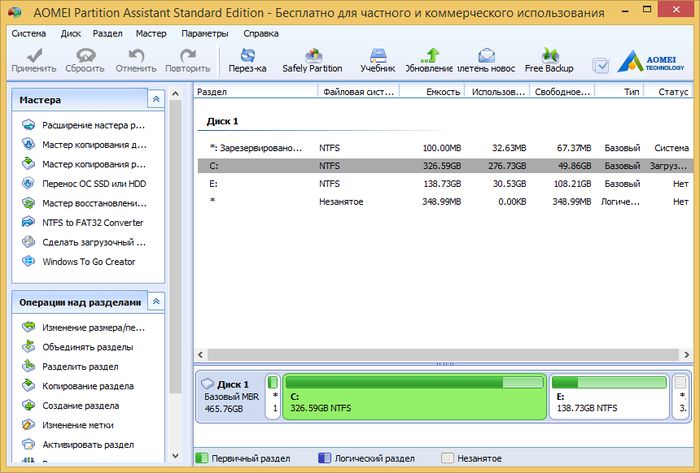Select the Зарезервировано system partition row
Viewport: 700px width, 473px height.
point(445,148)
